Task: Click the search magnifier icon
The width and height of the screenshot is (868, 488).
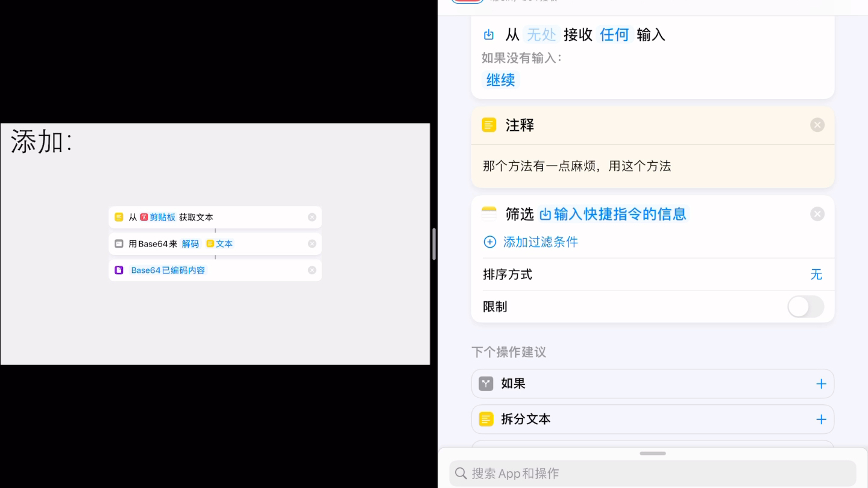Action: [461, 474]
